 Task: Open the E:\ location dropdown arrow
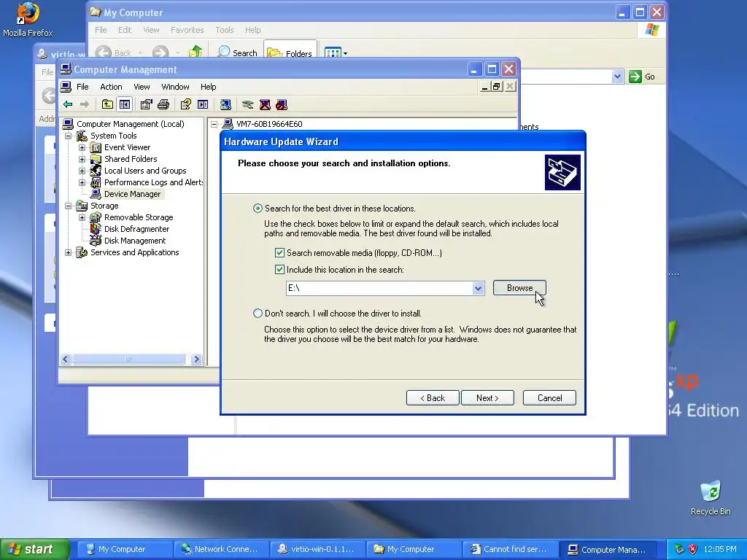[478, 288]
